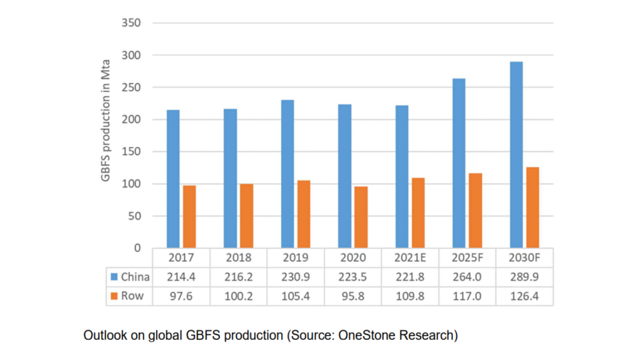644x362 pixels.
Task: Select the 2021E year header cell
Action: click(410, 258)
